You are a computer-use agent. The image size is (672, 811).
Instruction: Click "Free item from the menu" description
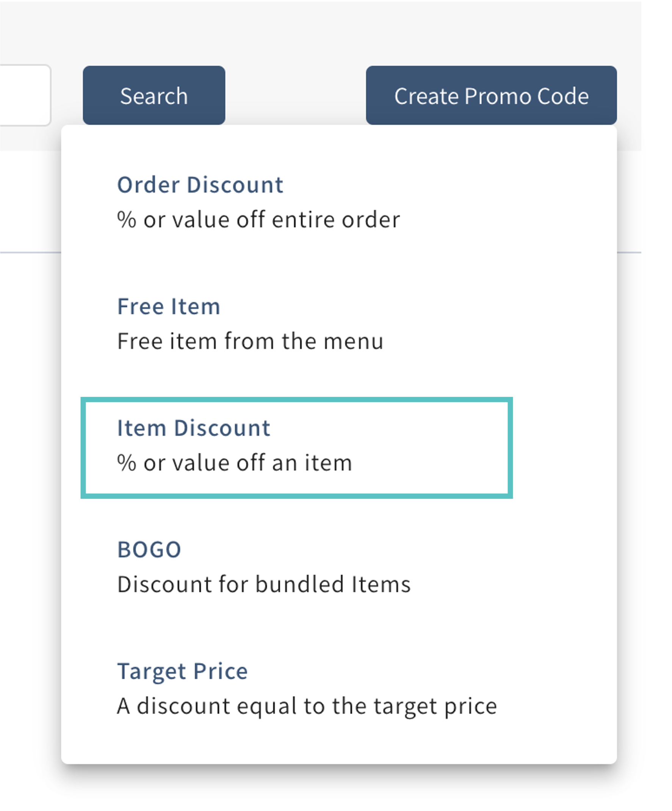click(250, 341)
